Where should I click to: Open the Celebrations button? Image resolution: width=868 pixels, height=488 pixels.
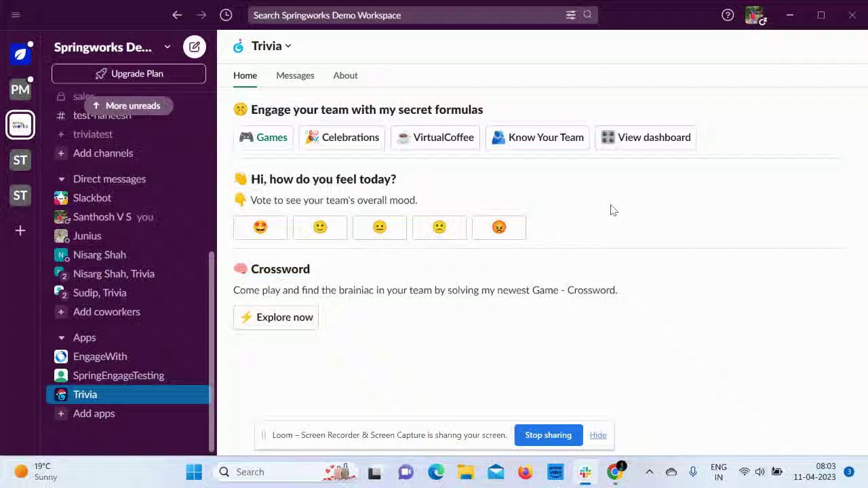[x=342, y=138]
